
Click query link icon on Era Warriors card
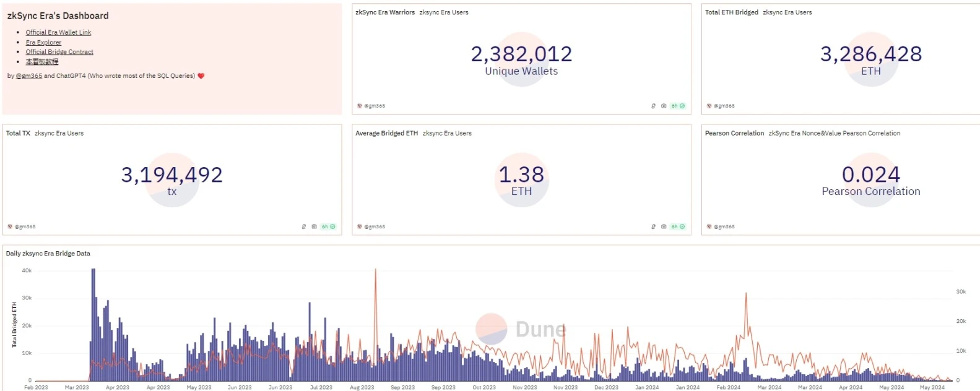[x=653, y=106]
